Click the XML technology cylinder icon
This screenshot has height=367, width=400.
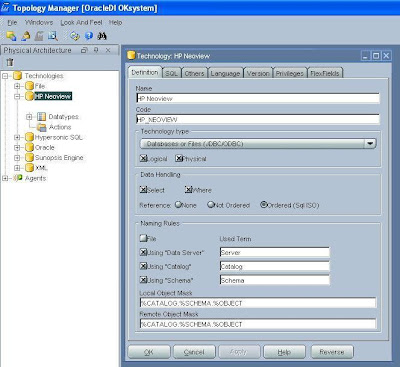(30, 168)
